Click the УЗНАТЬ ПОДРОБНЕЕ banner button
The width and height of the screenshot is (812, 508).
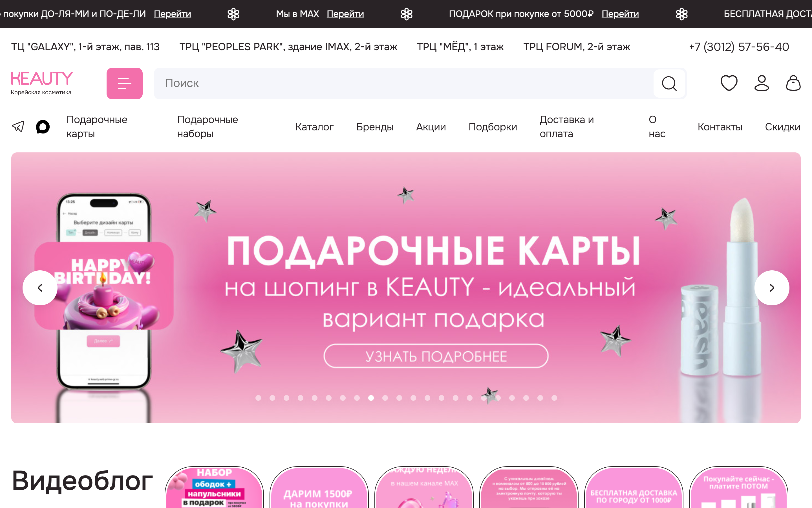[436, 356]
